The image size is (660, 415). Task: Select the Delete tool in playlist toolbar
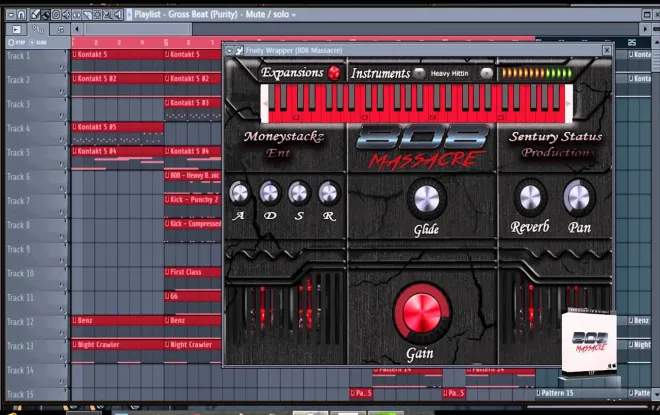(56, 15)
